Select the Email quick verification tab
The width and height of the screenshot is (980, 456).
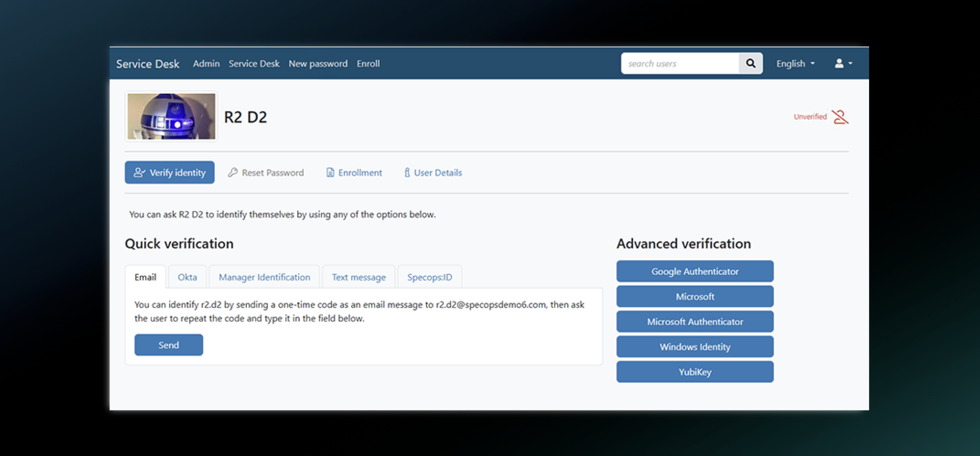pyautogui.click(x=145, y=277)
